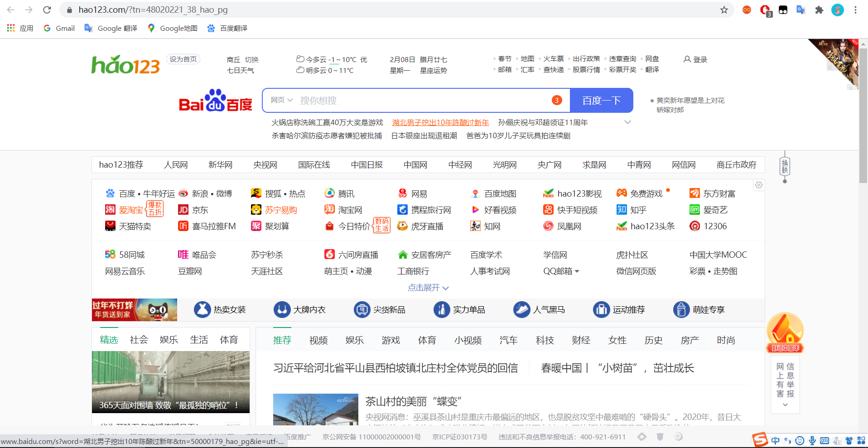Click the Sogou input method tray icon
Image resolution: width=868 pixels, height=448 pixels.
pyautogui.click(x=760, y=440)
